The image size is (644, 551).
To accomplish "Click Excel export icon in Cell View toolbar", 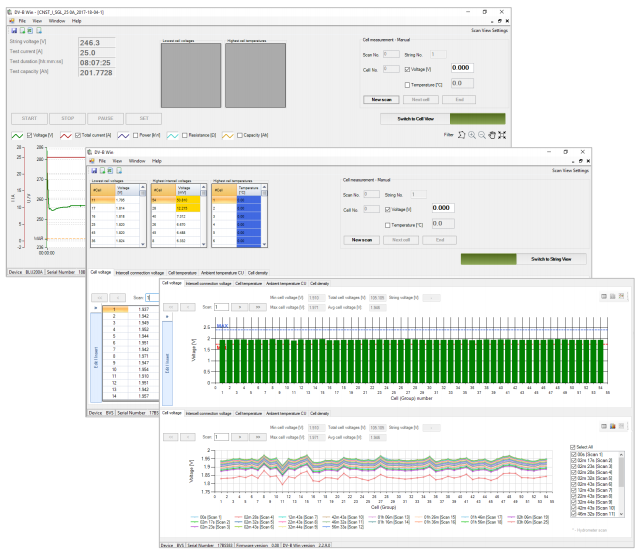I will tap(110, 171).
